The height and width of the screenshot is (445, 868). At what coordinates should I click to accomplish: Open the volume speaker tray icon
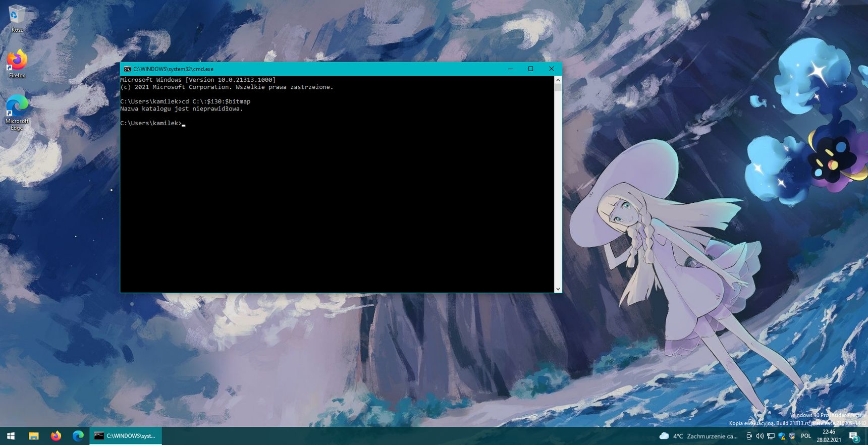click(759, 436)
